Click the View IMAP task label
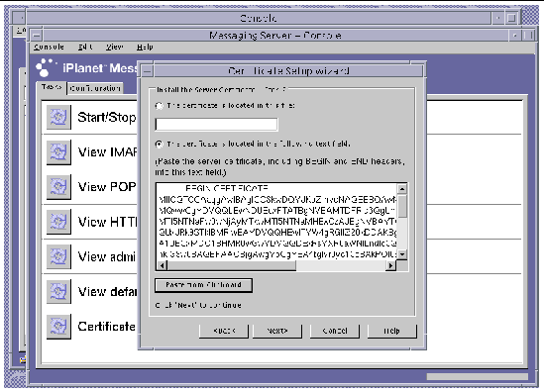Viewport: 544px width, 392px height. point(107,152)
